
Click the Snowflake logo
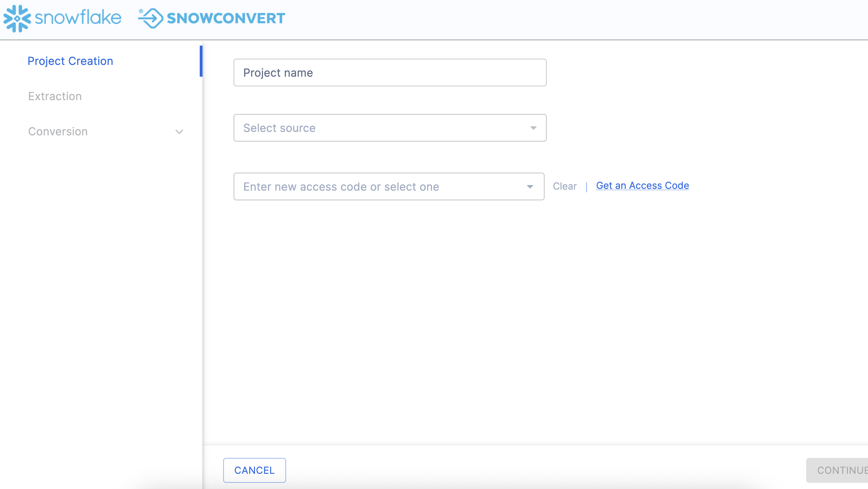click(62, 19)
